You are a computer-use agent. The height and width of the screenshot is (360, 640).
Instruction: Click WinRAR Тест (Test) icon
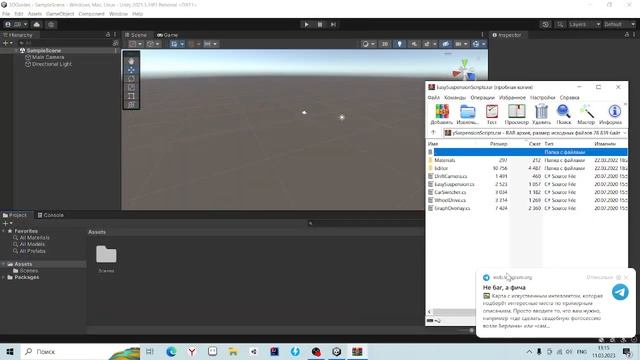tap(492, 114)
